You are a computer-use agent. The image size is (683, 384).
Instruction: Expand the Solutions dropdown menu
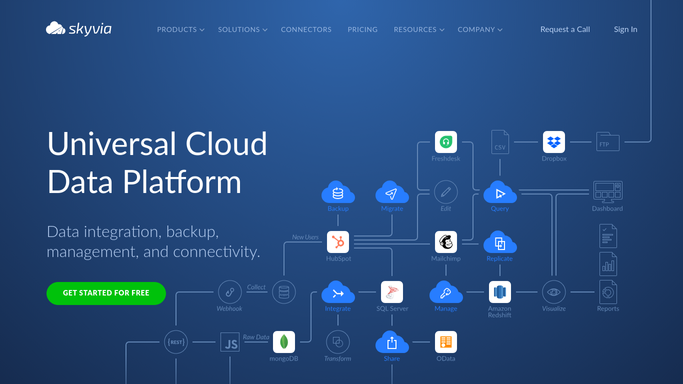coord(243,30)
